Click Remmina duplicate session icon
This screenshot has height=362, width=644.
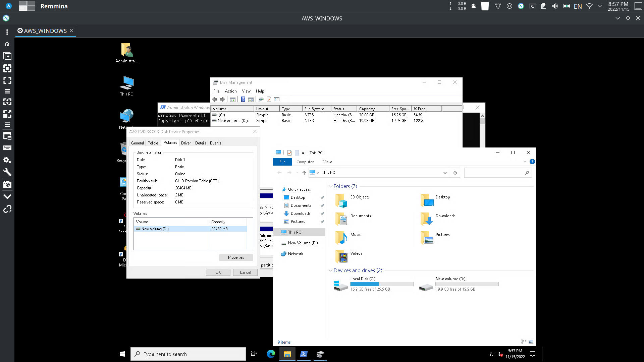click(7, 56)
